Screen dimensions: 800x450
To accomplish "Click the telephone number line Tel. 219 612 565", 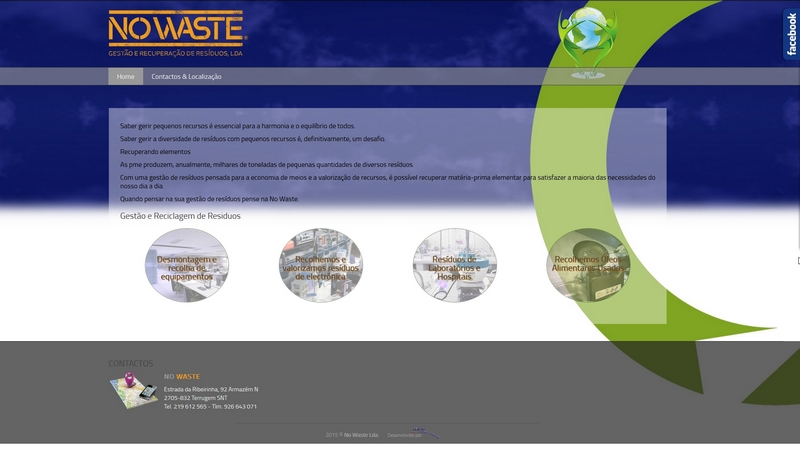I will point(210,407).
